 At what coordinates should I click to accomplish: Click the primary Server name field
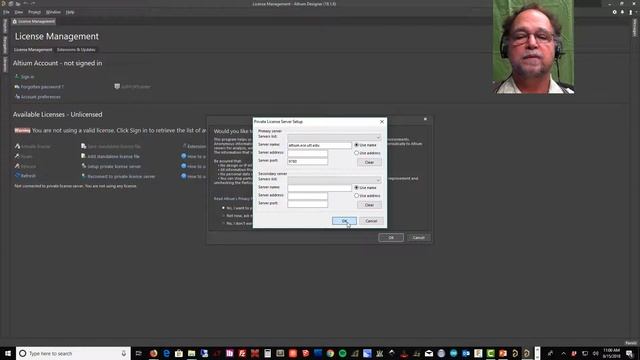(x=319, y=145)
